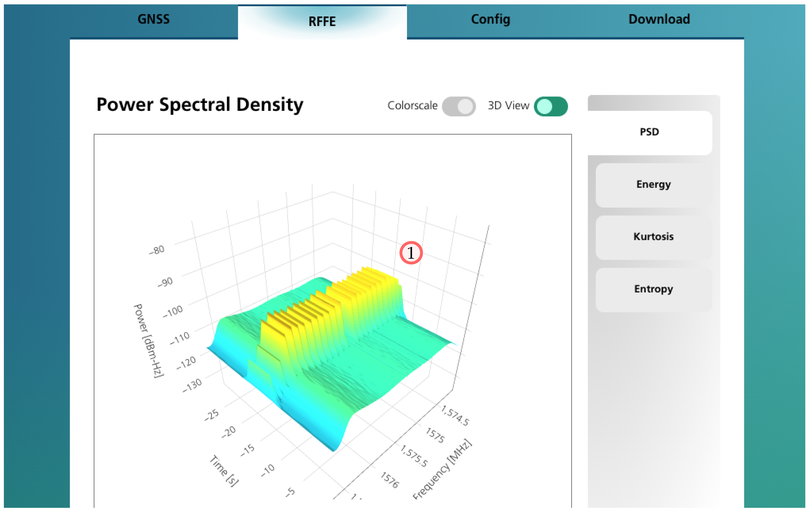Select the RFFE tab
Screen dimensions: 812x514
322,22
